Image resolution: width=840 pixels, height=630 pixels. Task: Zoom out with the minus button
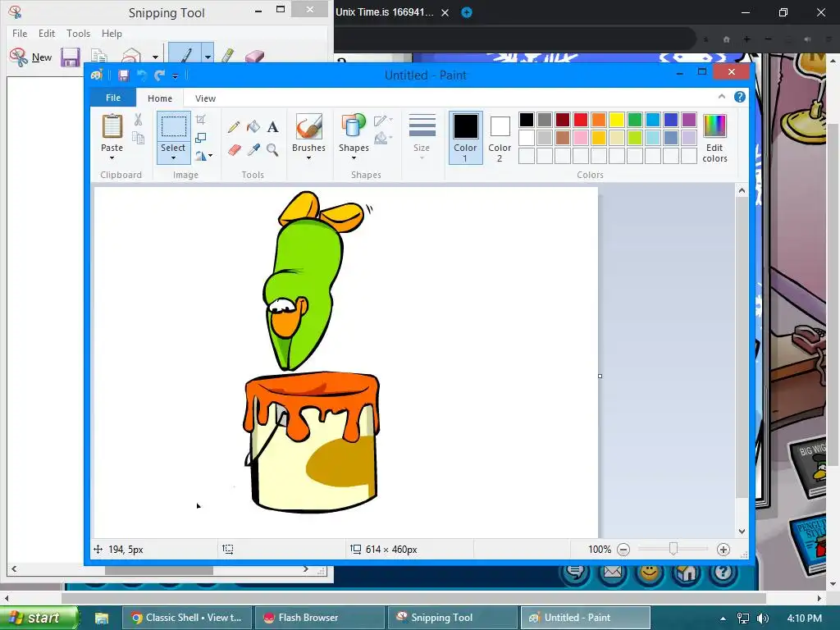pos(623,549)
